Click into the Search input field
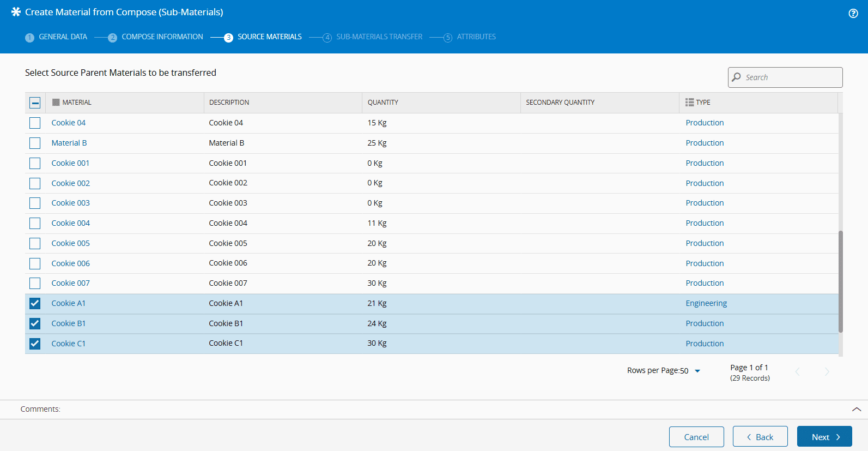The width and height of the screenshot is (868, 451). coord(791,77)
